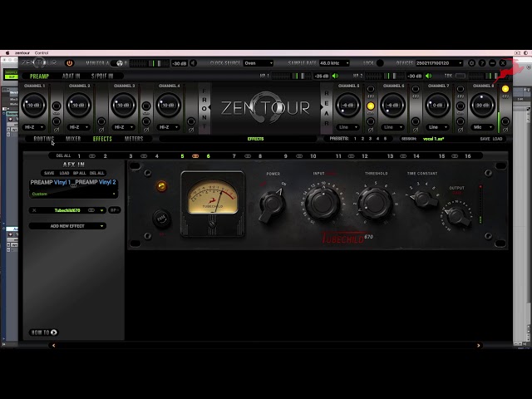Image resolution: width=532 pixels, height=399 pixels.
Task: Mute the HP 1 headphone speaker icon
Action: [x=335, y=76]
